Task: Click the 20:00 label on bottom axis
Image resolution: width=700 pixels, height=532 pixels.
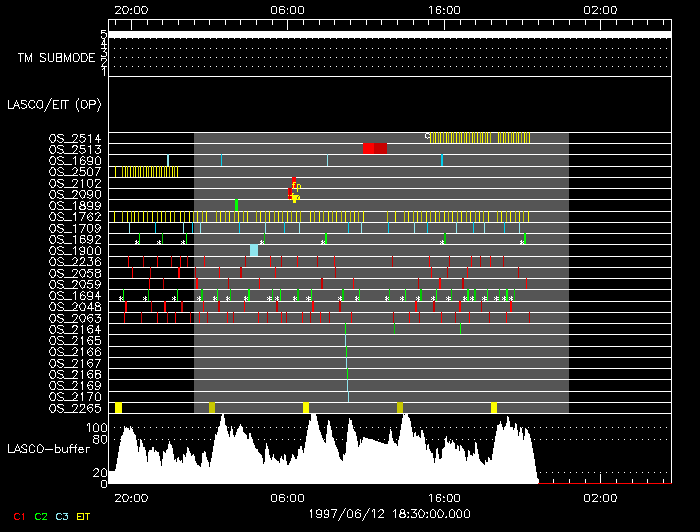Action: point(131,498)
